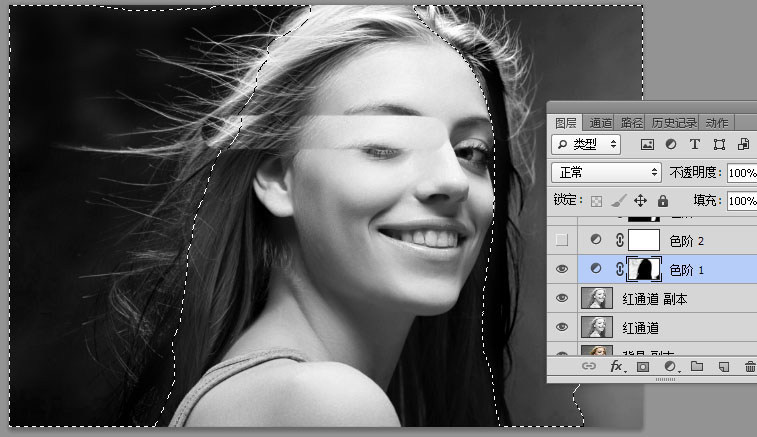Viewport: 757px width, 437px height.
Task: Open the fx layer style menu
Action: click(616, 367)
